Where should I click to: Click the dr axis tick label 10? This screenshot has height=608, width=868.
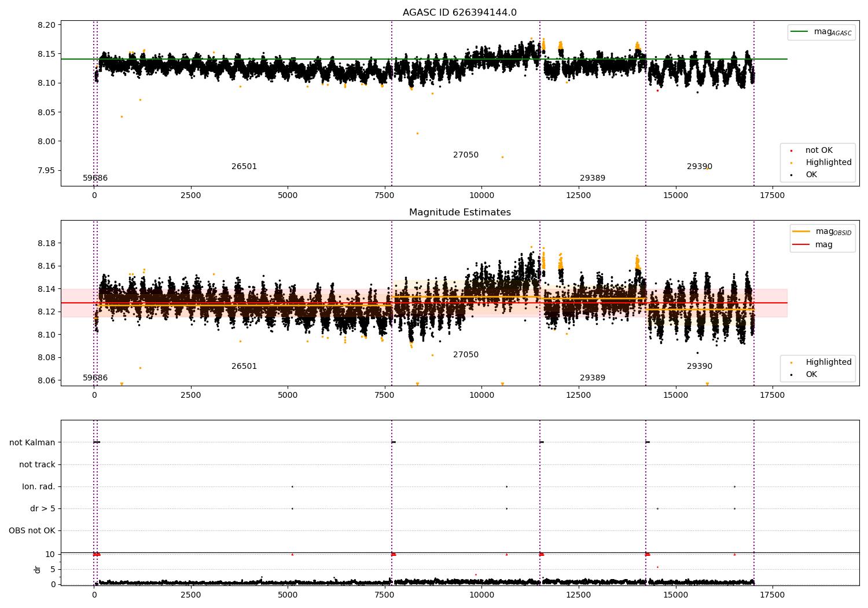[51, 554]
